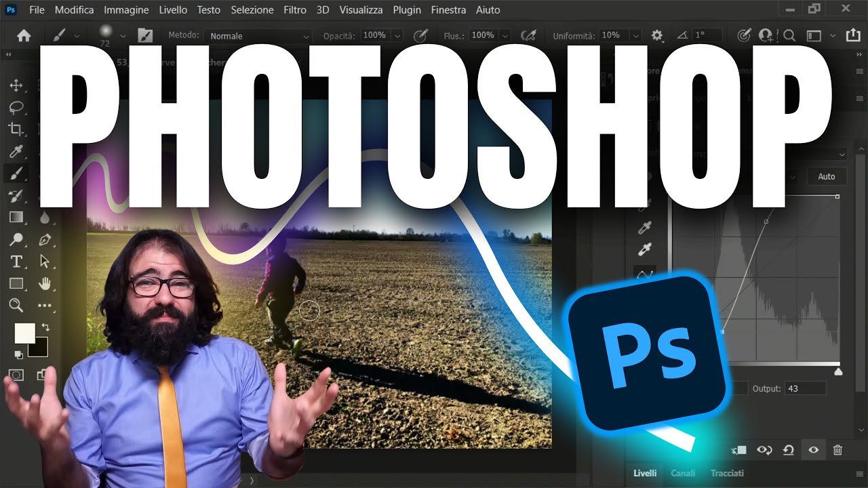Collapse the toolbar with double-arrow
Viewport: 868px width, 488px height.
pos(8,54)
